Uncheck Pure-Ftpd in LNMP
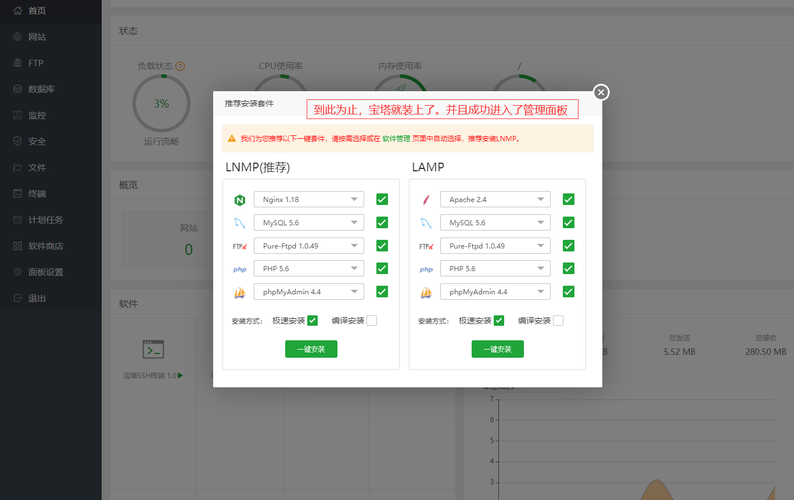The width and height of the screenshot is (794, 500). click(382, 246)
